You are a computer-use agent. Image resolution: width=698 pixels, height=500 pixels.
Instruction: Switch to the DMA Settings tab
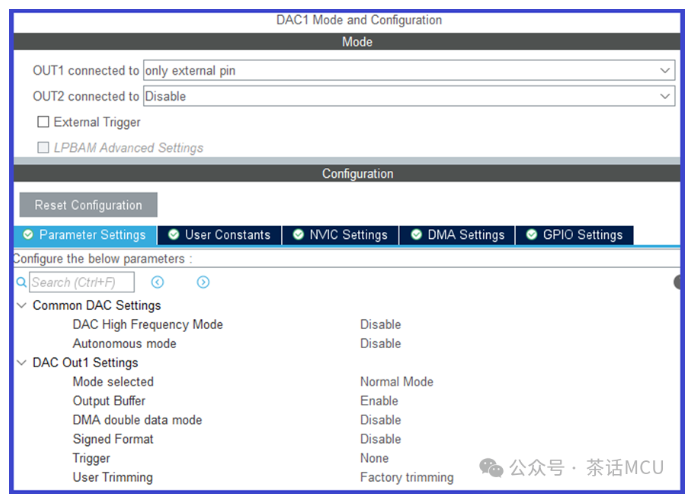(x=457, y=235)
